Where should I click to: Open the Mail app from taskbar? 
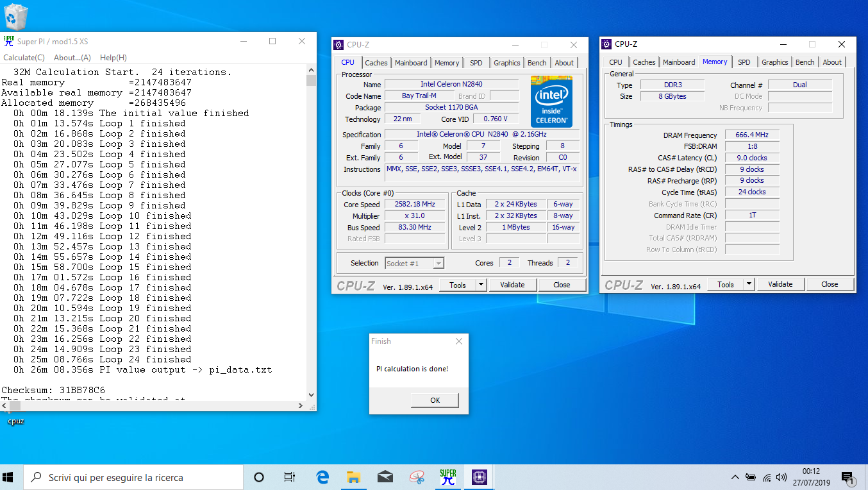click(385, 477)
